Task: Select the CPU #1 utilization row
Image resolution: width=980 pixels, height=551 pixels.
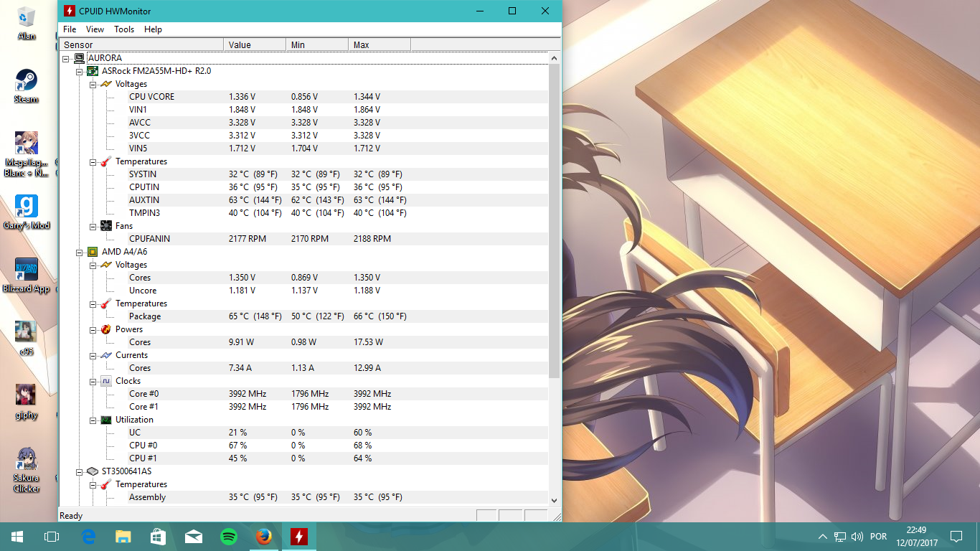Action: pyautogui.click(x=337, y=458)
